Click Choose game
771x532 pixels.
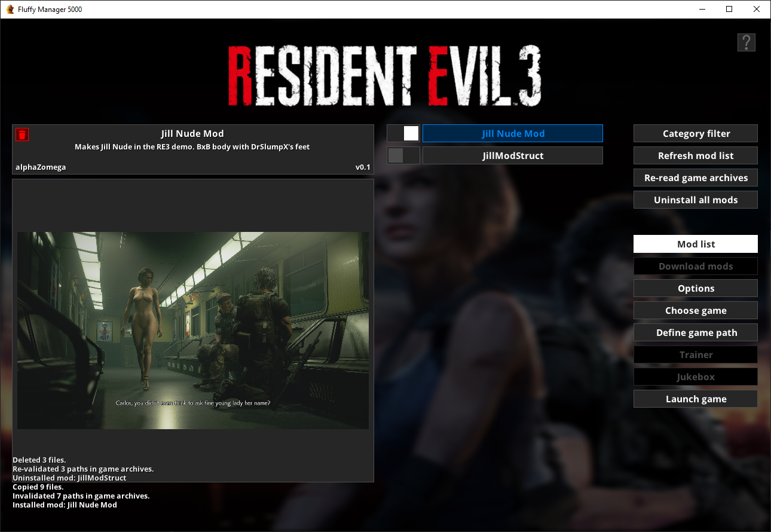pos(696,310)
